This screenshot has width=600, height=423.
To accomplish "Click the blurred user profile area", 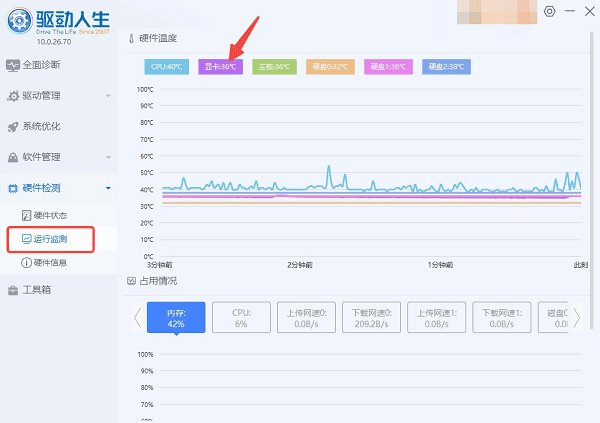I will pyautogui.click(x=497, y=12).
